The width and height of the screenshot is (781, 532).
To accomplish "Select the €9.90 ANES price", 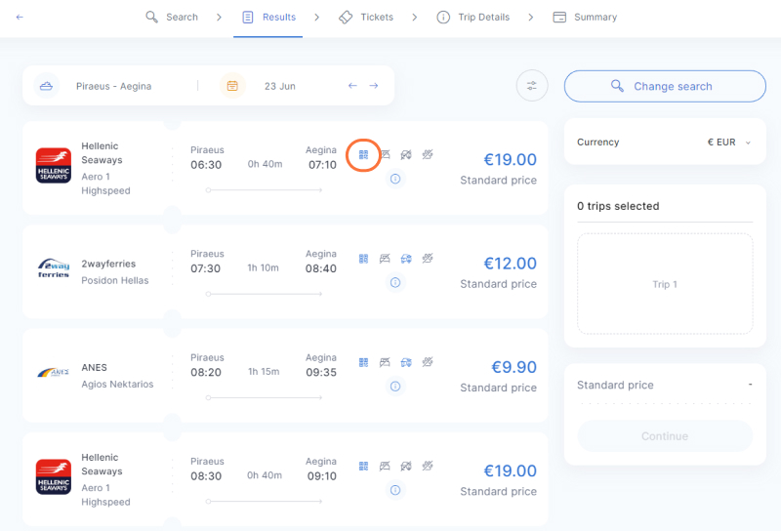I will pyautogui.click(x=514, y=367).
